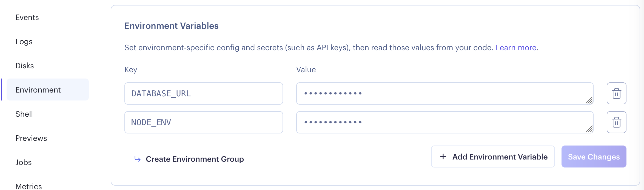644x190 pixels.
Task: Follow the Learn more link
Action: click(x=516, y=47)
